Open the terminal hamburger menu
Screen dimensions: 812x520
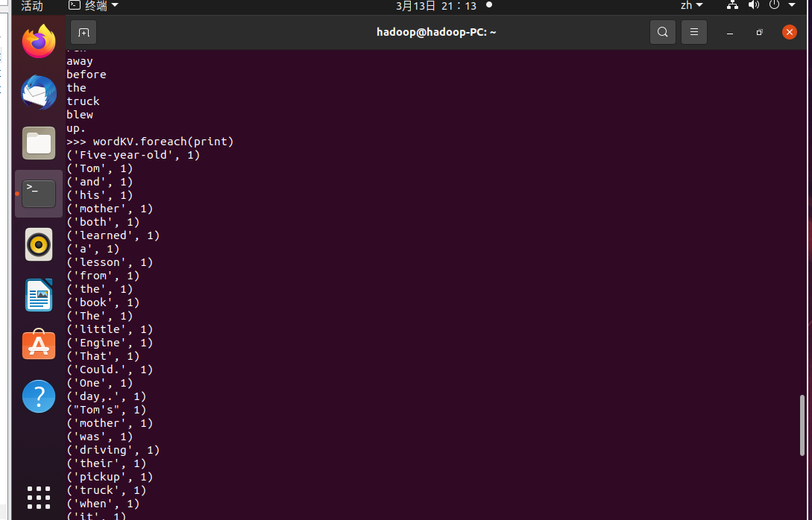coord(693,32)
